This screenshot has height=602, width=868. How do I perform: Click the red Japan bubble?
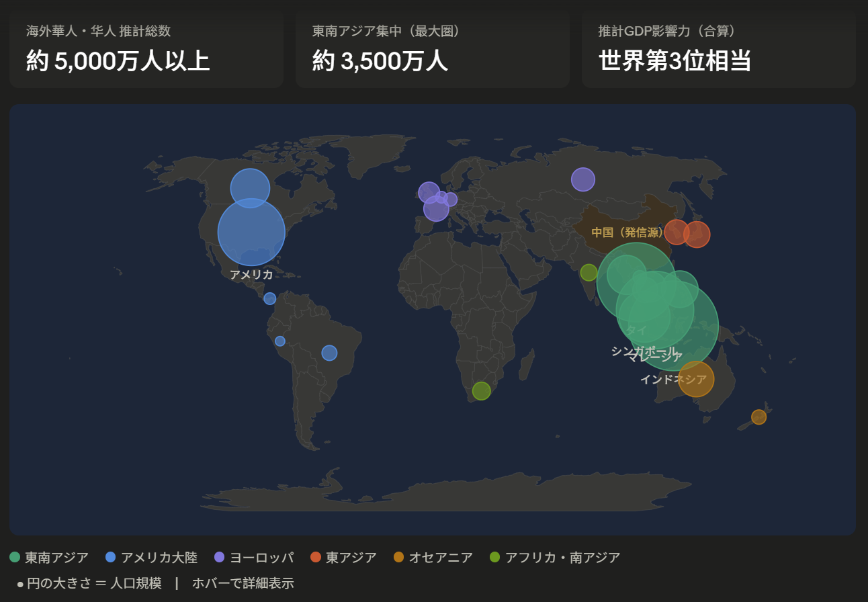point(697,234)
